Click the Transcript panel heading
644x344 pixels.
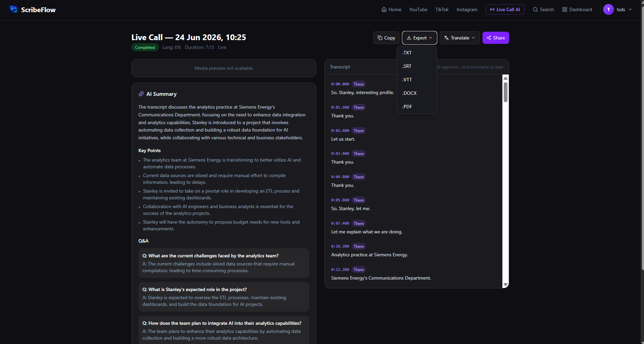[x=340, y=67]
